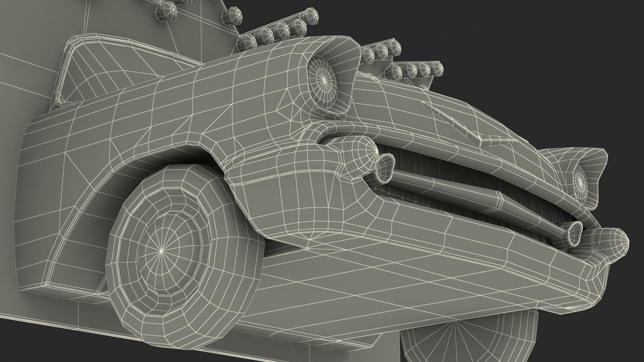Select the front wheel hub center

(162, 250)
